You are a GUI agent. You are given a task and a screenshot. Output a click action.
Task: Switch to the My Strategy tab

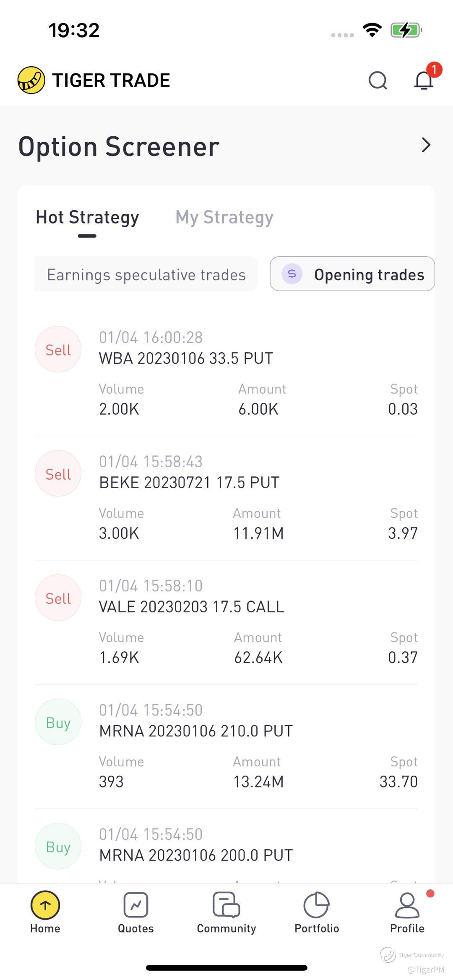(x=224, y=218)
